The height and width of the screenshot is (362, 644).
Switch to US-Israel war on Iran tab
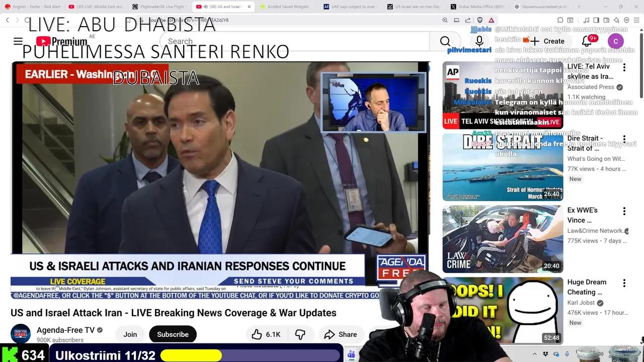click(414, 7)
